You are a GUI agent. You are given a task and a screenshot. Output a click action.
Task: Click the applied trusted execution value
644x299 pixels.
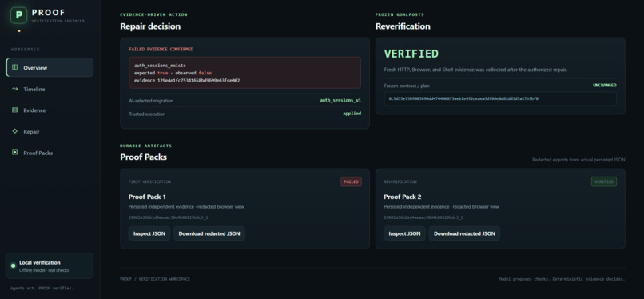(x=352, y=114)
